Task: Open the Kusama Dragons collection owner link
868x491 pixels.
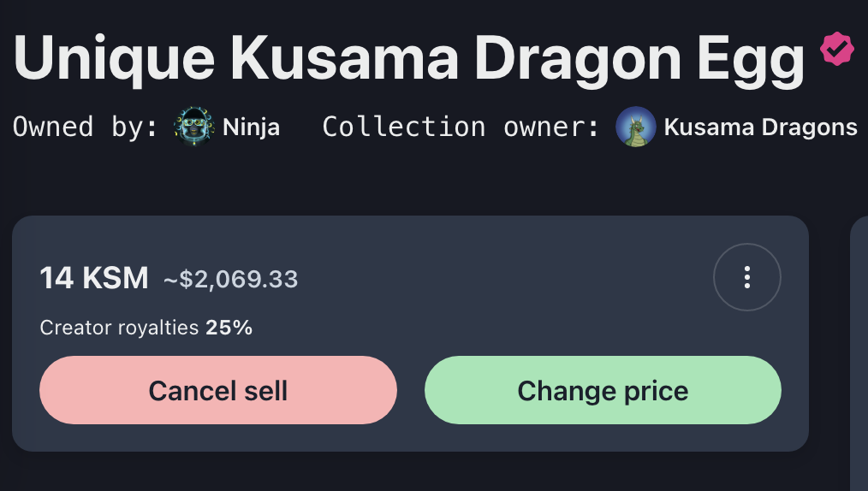Action: pyautogui.click(x=760, y=128)
